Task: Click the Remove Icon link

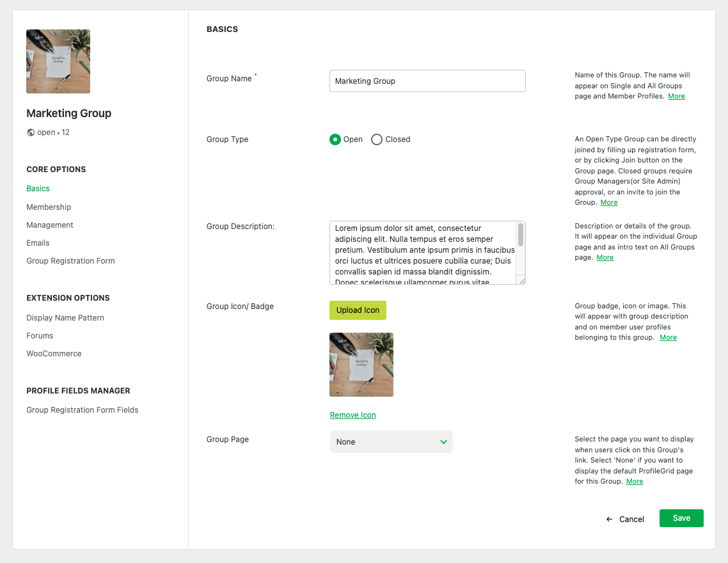Action: click(353, 415)
